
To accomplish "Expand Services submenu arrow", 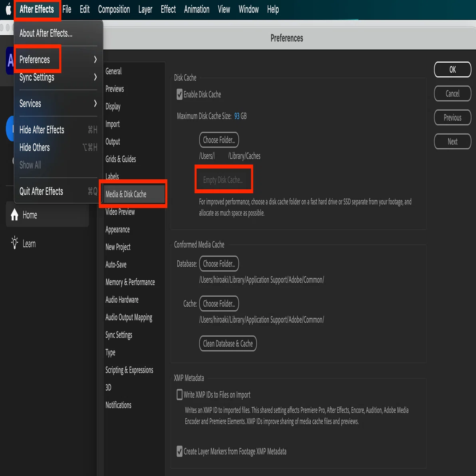I will coord(95,103).
